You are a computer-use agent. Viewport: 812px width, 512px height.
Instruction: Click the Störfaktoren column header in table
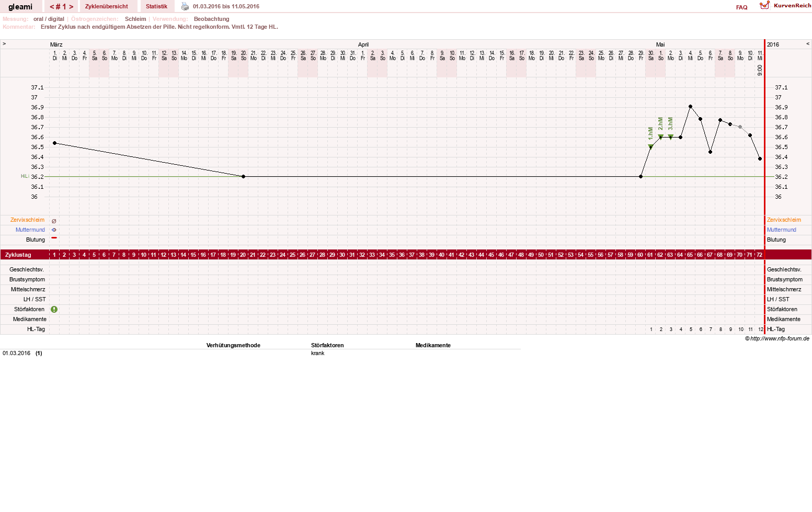327,345
